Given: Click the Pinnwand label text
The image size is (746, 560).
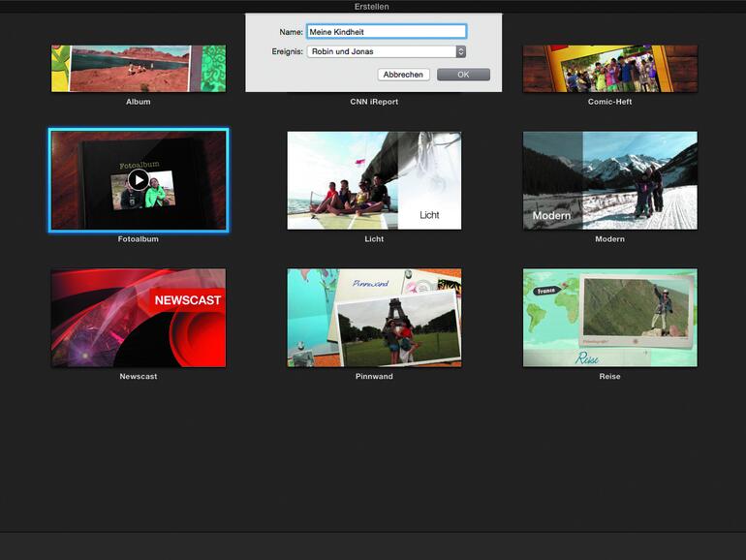Looking at the screenshot, I should click(374, 376).
